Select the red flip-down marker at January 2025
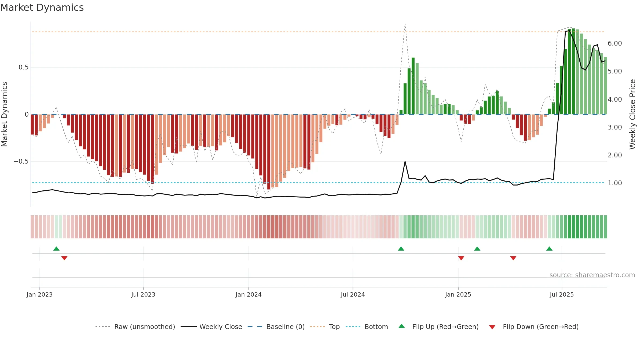Image resolution: width=644 pixels, height=362 pixels. coord(461,258)
